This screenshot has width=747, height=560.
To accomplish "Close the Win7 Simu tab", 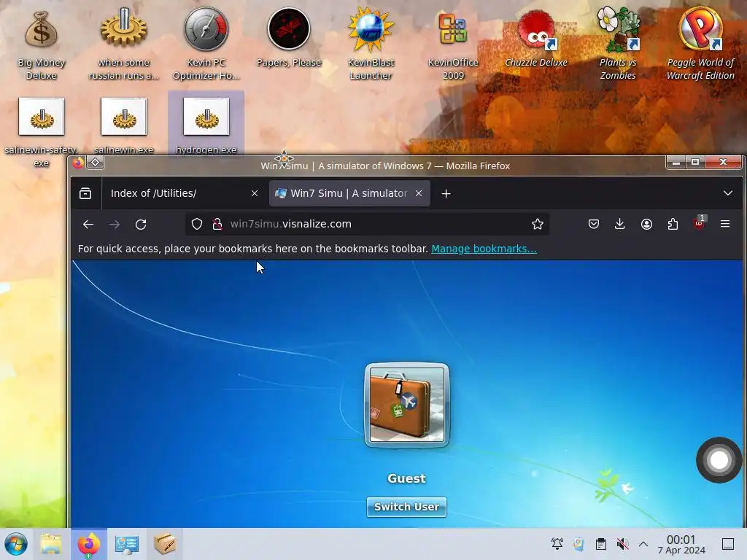I will pyautogui.click(x=419, y=193).
